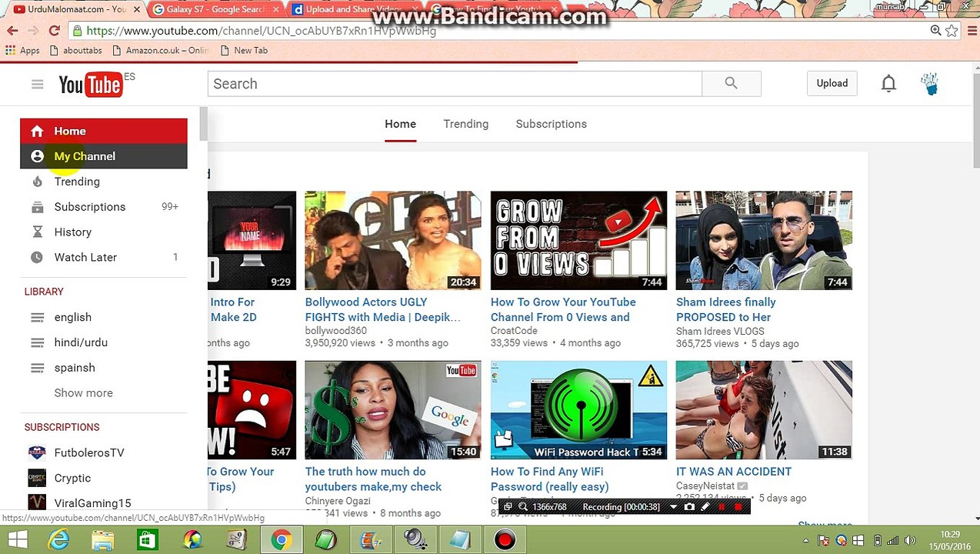Screen dimensions: 980x554
Task: Open the New Tab bookmark
Action: tap(244, 50)
